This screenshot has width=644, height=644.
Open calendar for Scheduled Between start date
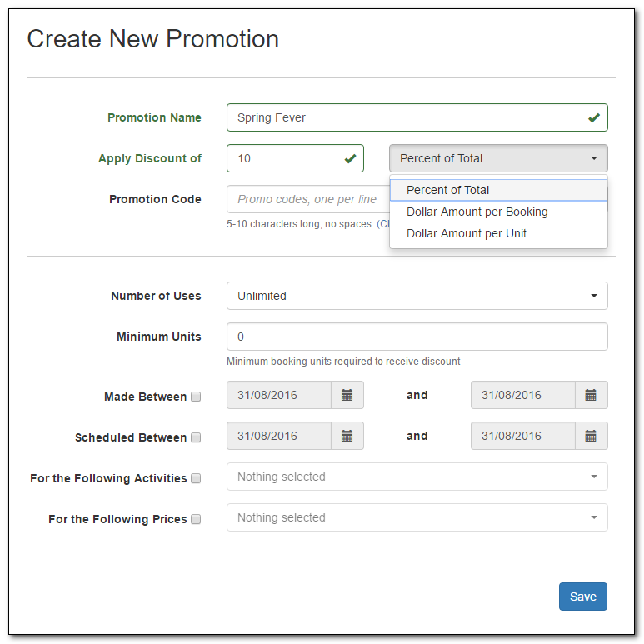347,436
